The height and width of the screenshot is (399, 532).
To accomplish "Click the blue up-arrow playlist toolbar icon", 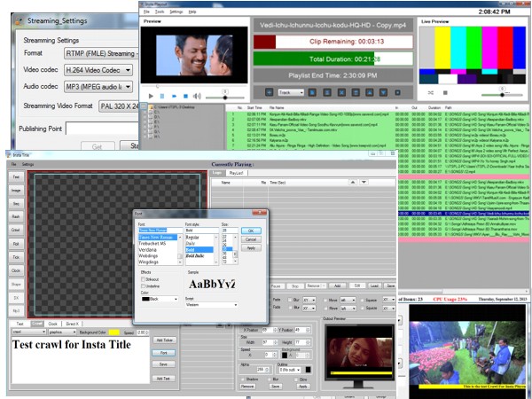I will [x=370, y=92].
